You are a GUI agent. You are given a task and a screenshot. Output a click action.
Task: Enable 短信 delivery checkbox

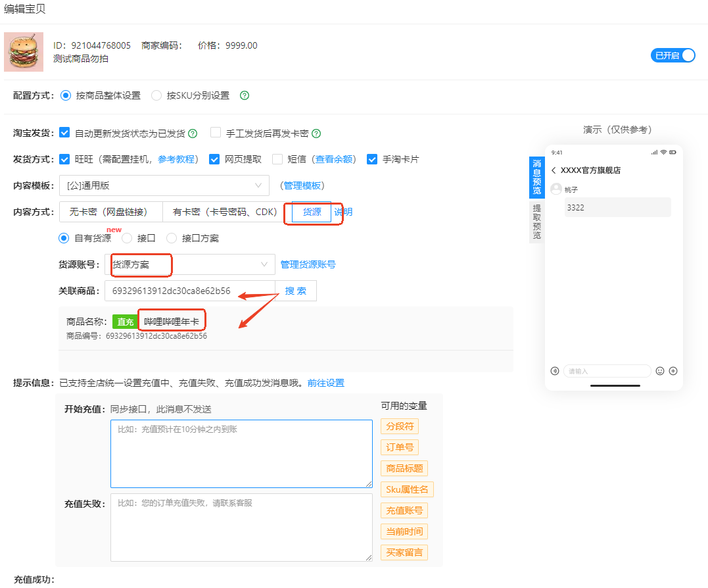pyautogui.click(x=277, y=159)
